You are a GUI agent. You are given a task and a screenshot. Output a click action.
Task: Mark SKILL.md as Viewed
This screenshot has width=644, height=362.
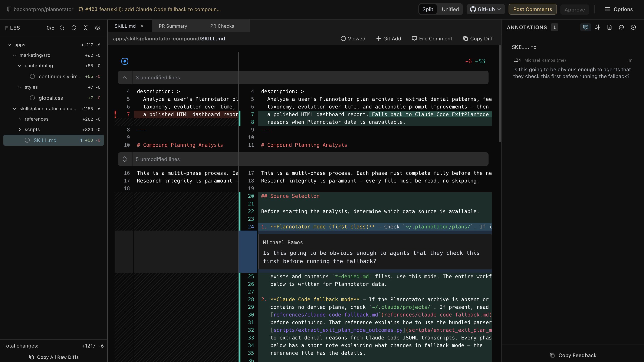[x=353, y=38]
